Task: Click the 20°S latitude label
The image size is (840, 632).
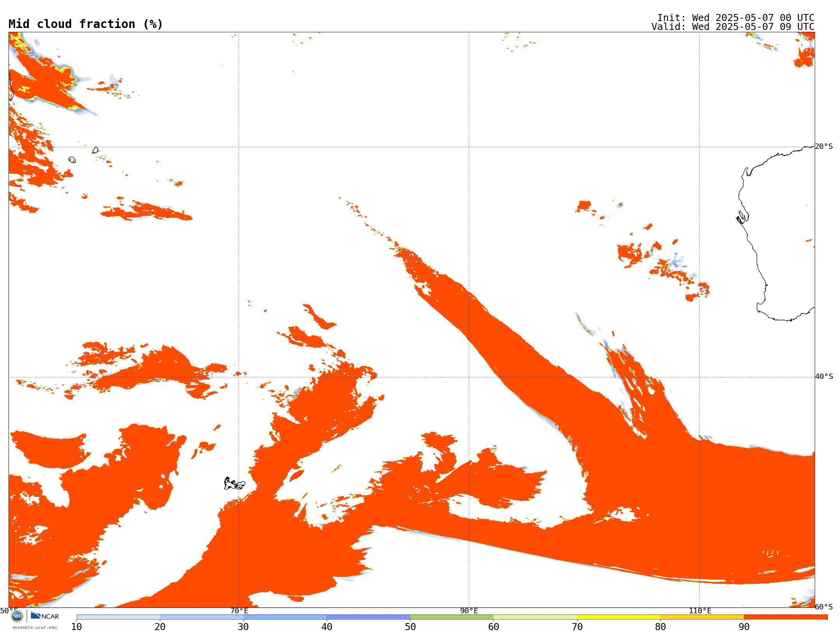Action: click(x=824, y=147)
